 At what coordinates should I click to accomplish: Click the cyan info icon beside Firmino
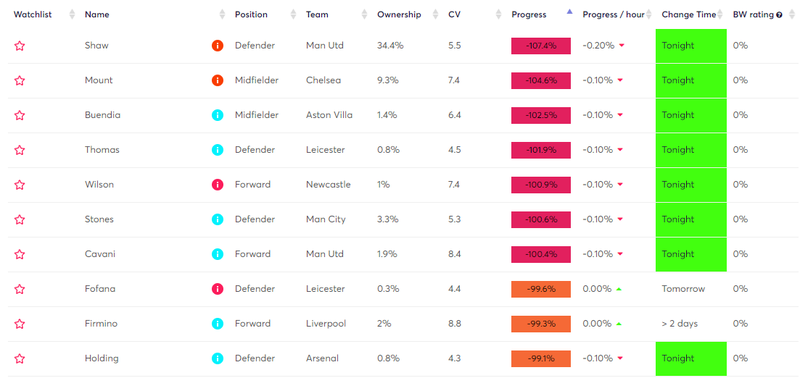coord(217,324)
